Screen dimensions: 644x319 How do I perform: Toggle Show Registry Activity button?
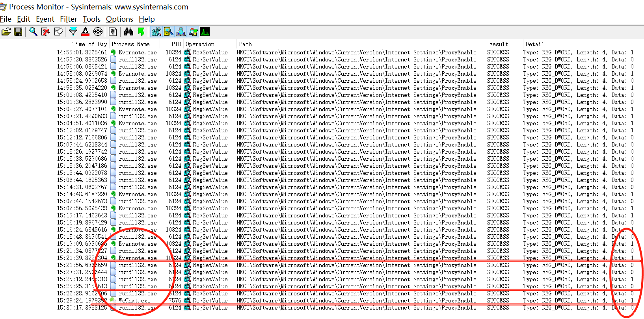156,32
